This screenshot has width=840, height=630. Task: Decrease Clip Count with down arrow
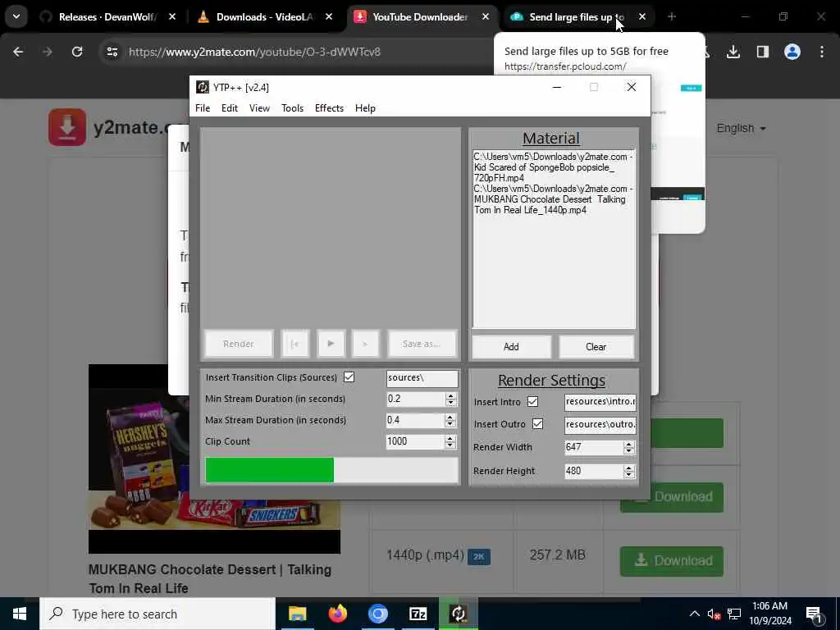[x=450, y=445]
